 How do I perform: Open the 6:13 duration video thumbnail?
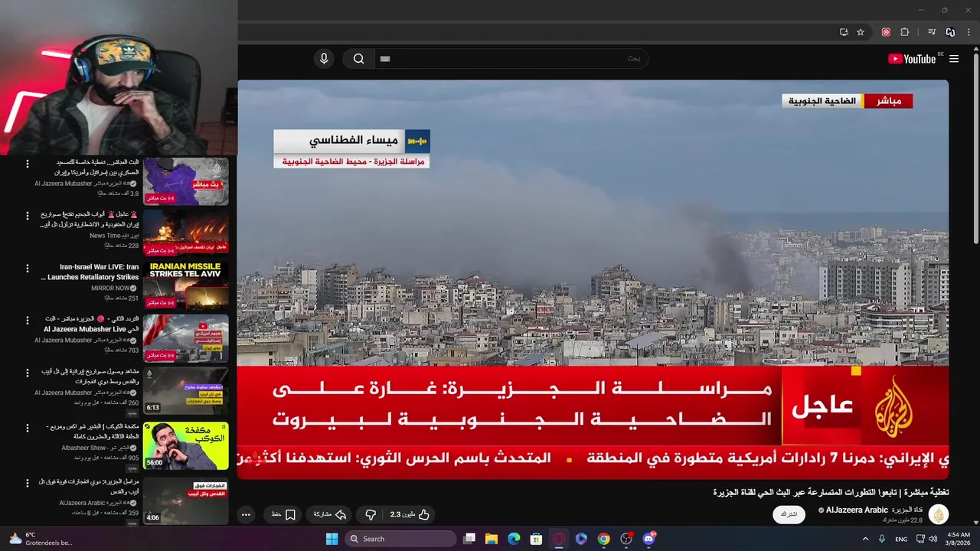click(186, 391)
